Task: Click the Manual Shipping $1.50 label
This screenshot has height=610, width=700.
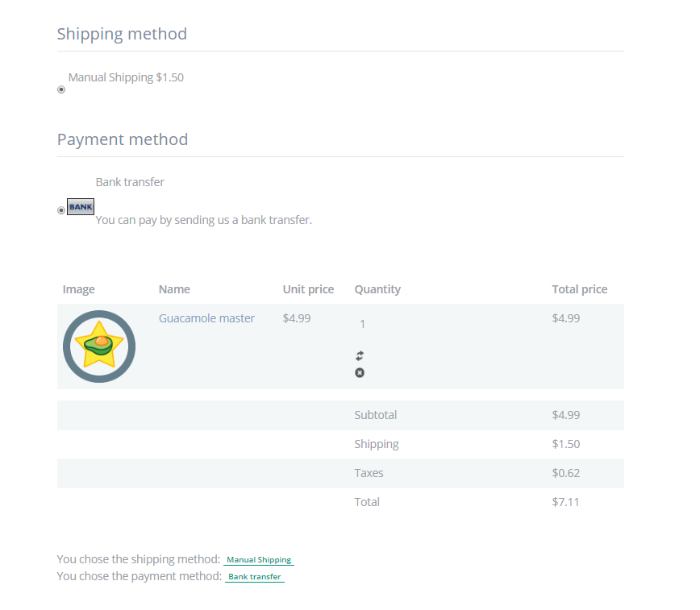Action: [x=126, y=77]
